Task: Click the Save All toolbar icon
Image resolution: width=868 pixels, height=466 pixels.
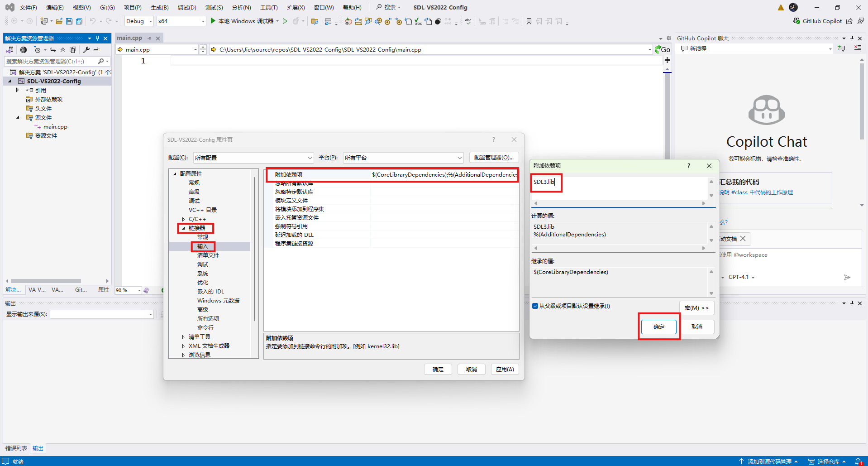Action: [x=79, y=21]
